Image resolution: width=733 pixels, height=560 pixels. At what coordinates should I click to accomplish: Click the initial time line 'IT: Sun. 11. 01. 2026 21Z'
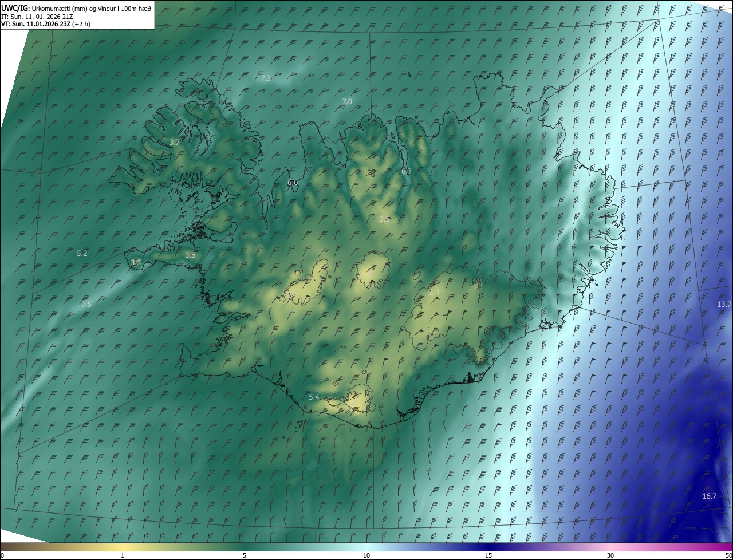tap(37, 16)
